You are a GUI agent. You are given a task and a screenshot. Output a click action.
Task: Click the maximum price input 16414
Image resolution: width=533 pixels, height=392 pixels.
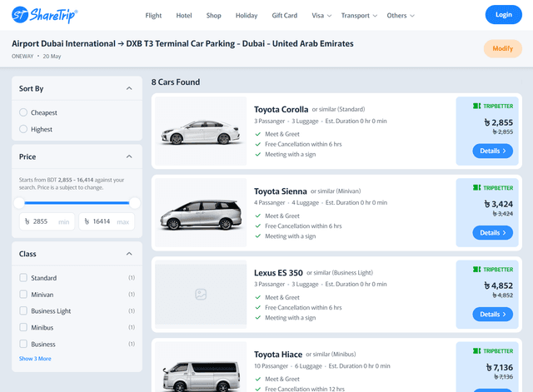click(x=107, y=221)
